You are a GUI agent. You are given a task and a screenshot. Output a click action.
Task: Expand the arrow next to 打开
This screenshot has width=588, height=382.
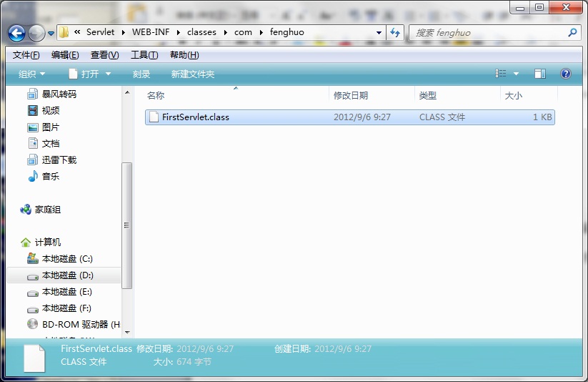(x=108, y=74)
